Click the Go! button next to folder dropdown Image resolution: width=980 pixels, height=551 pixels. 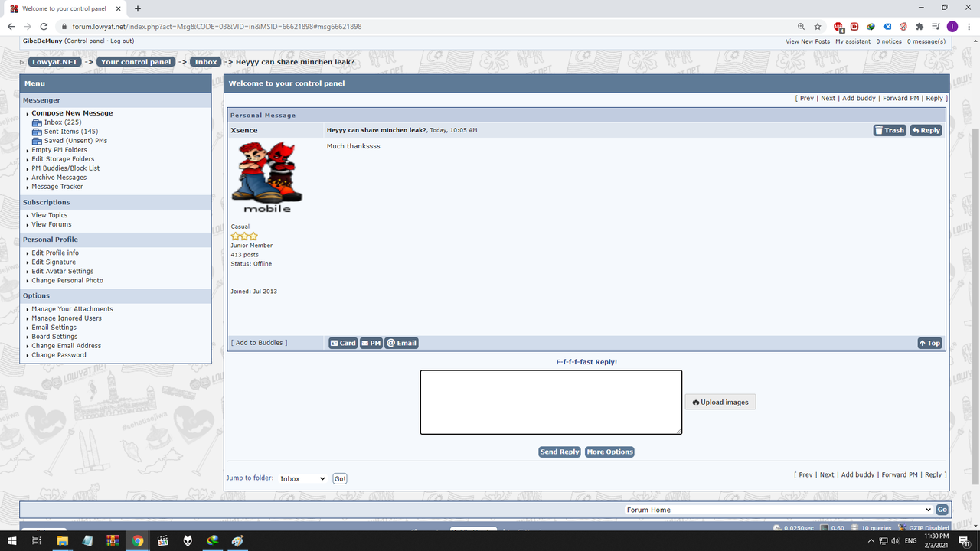340,478
